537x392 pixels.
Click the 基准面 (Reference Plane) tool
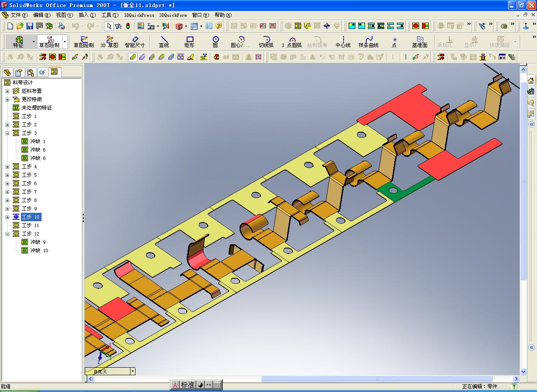pos(420,42)
